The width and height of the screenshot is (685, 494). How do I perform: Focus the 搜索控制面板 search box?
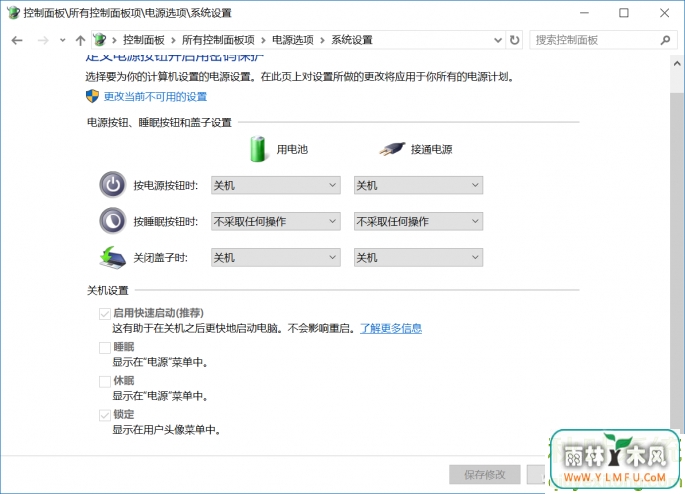[603, 40]
